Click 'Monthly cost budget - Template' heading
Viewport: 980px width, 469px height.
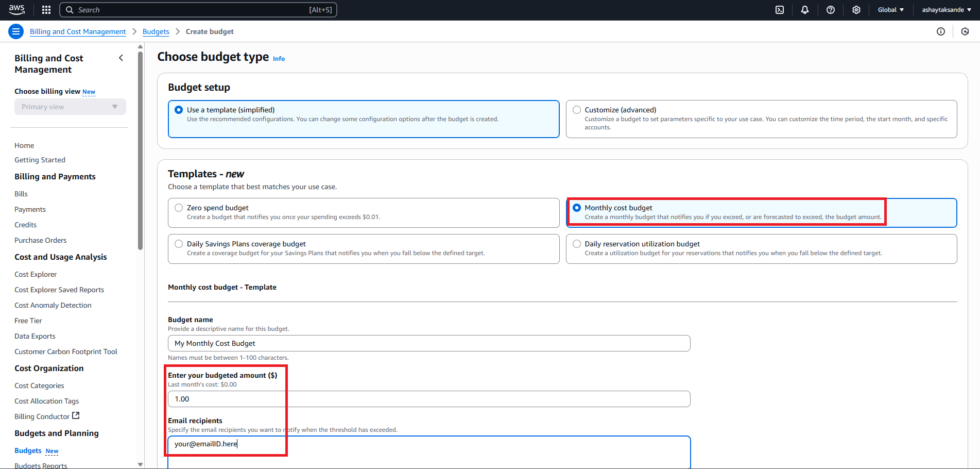[222, 287]
